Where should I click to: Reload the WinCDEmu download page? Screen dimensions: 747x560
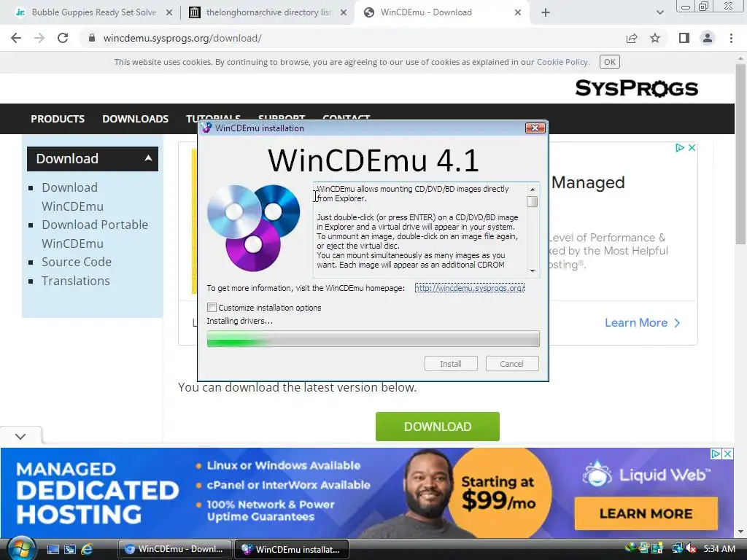pos(63,38)
